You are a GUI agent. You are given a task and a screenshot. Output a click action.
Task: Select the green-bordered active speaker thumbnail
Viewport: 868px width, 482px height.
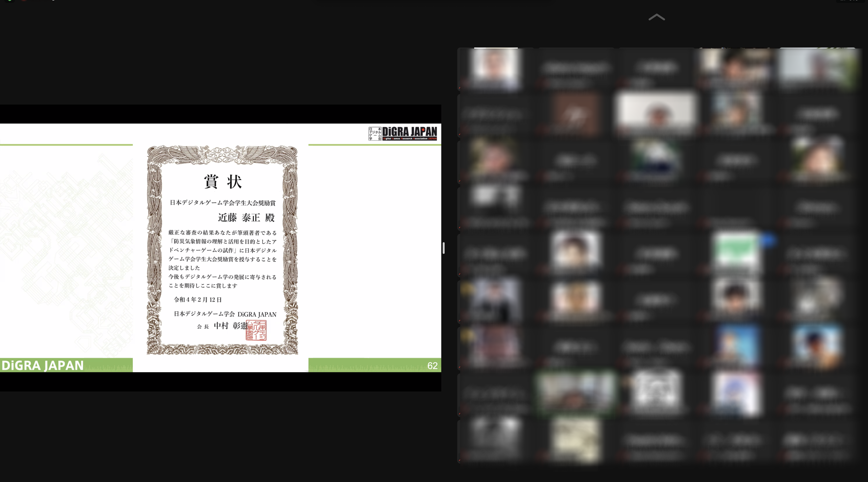575,393
